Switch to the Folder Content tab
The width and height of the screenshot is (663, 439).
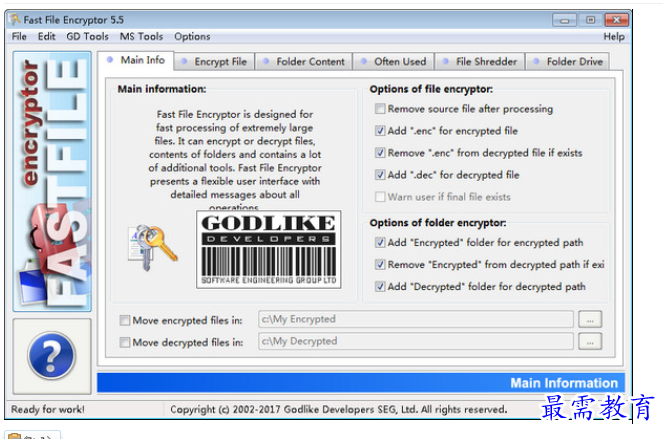tap(304, 62)
